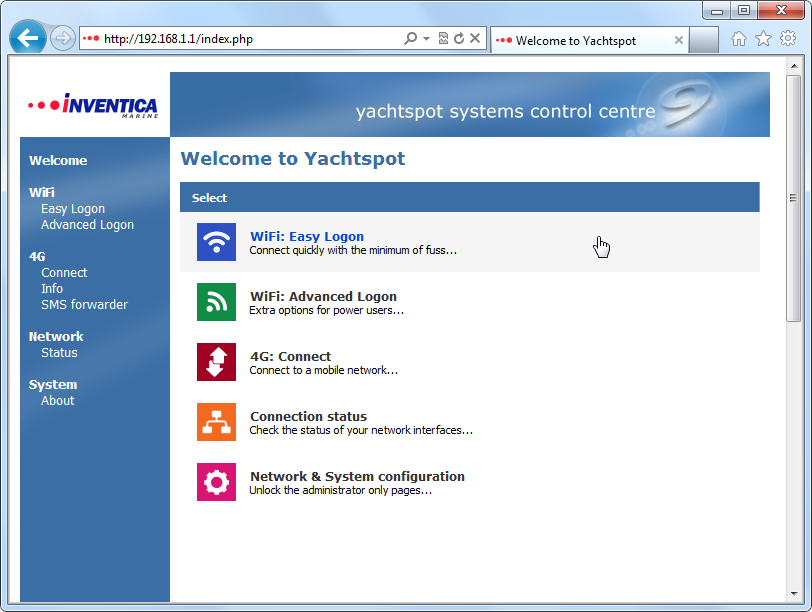The width and height of the screenshot is (812, 612).
Task: Open Advanced Logon in the sidebar
Action: (x=88, y=225)
